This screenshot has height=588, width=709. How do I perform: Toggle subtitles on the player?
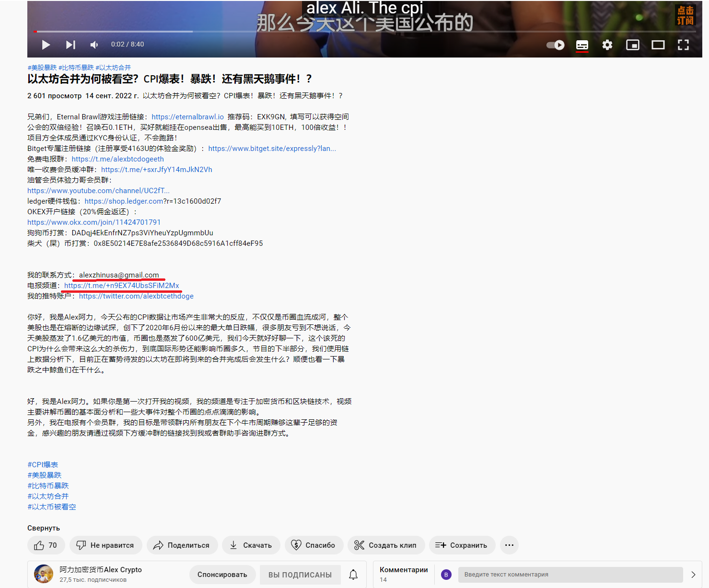click(x=582, y=45)
